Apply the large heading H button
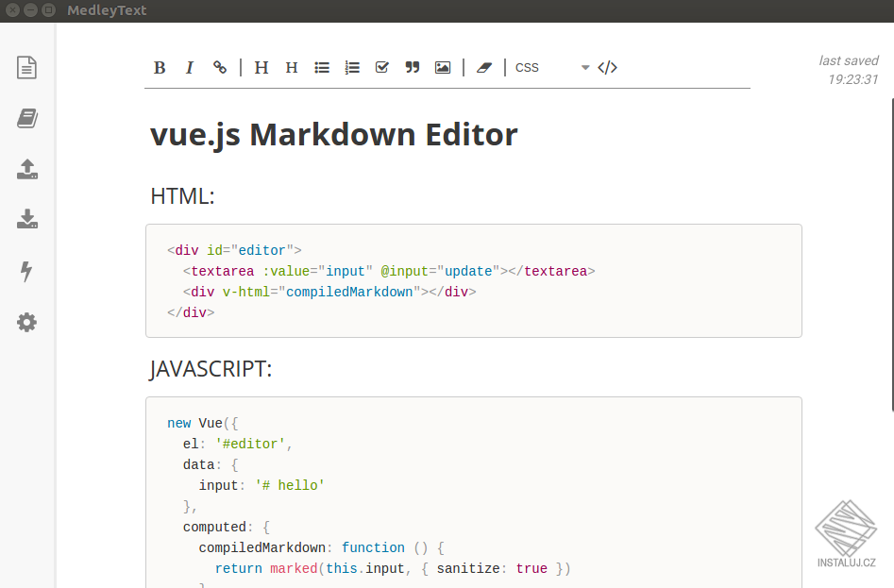 pyautogui.click(x=261, y=68)
